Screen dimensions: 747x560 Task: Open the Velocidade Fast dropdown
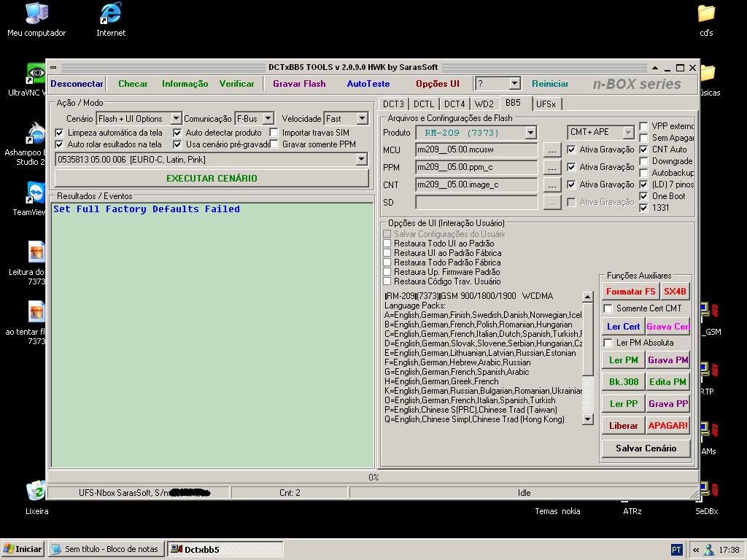pos(362,118)
